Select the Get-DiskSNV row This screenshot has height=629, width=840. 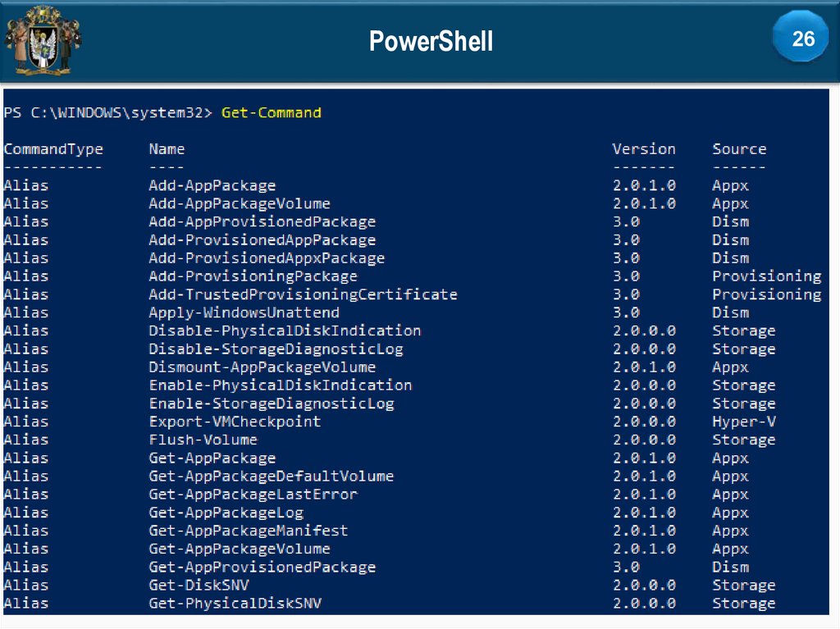coord(199,585)
